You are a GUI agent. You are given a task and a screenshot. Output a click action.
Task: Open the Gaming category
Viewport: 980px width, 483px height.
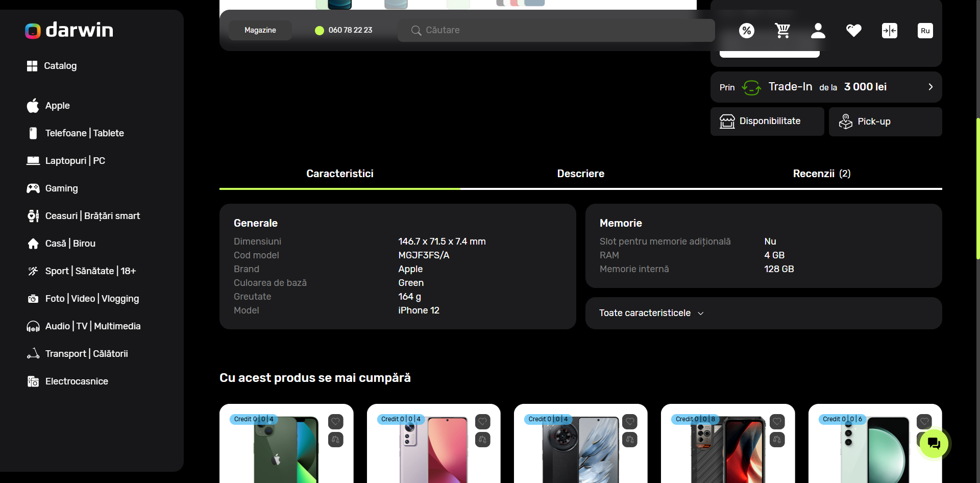(52, 188)
